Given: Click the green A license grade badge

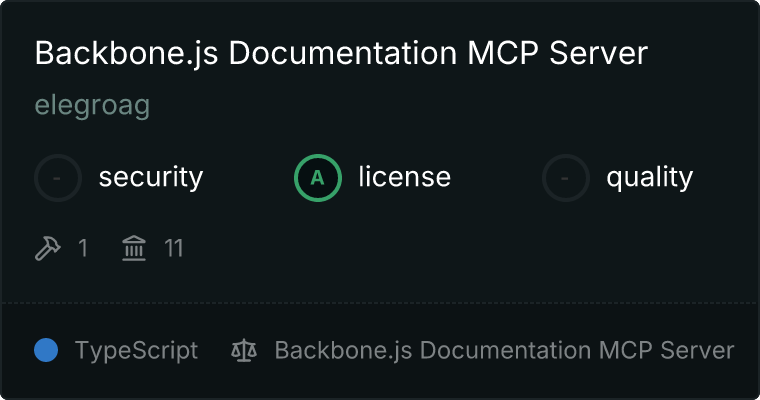Looking at the screenshot, I should pos(318,178).
